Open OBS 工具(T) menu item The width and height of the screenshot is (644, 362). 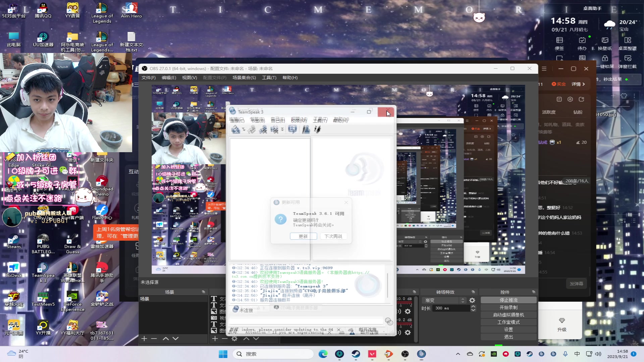(x=269, y=77)
